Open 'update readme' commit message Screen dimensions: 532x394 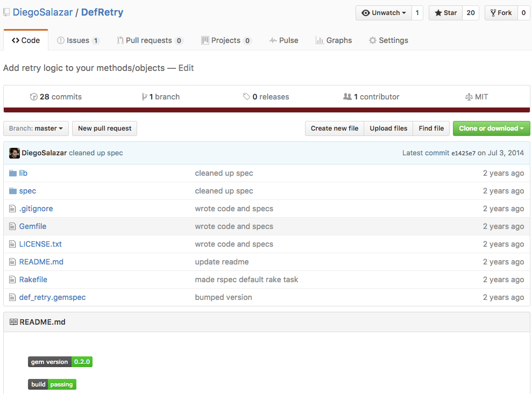(x=222, y=262)
